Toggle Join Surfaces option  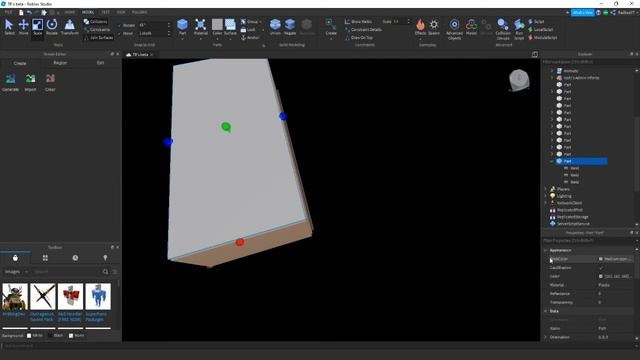98,38
